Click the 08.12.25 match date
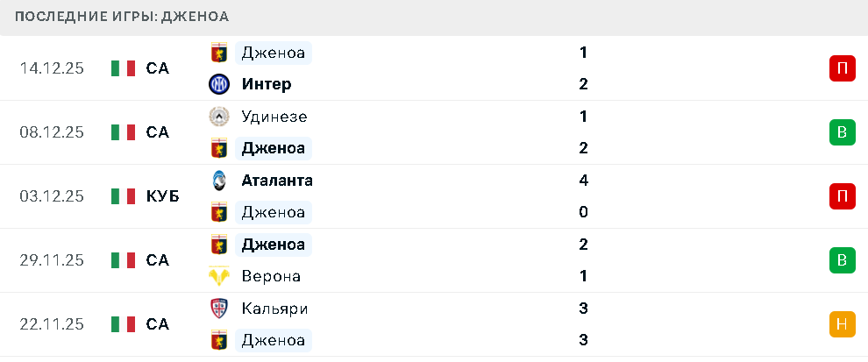The image size is (868, 362). 52,132
